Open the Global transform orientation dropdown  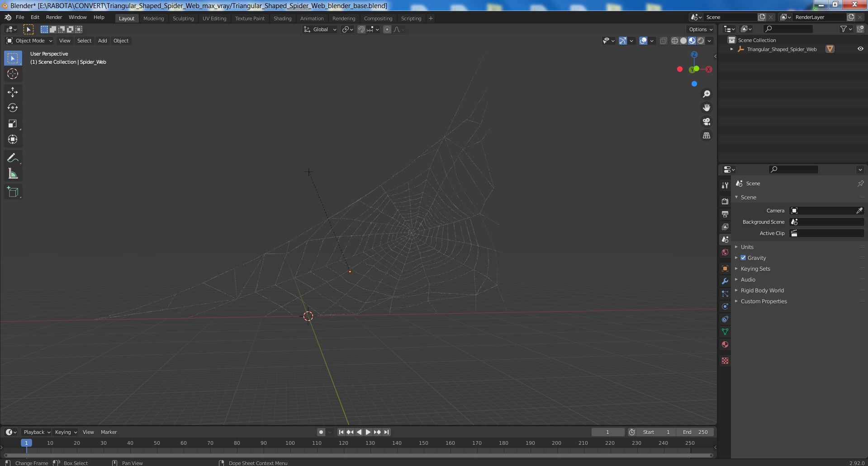[x=320, y=29]
